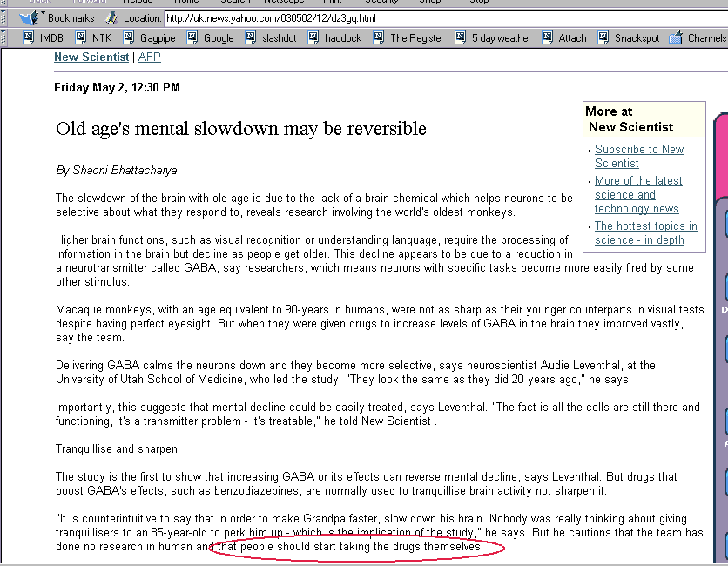
Task: Follow the New Scientist source link
Action: [x=91, y=57]
